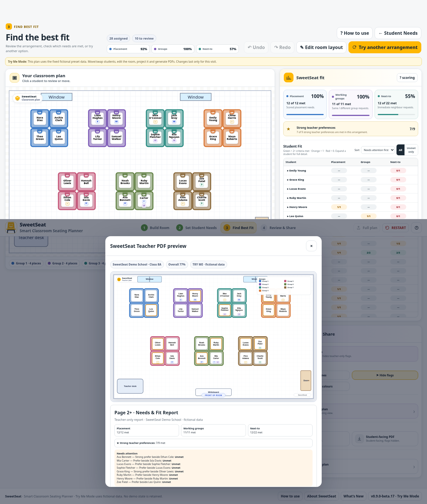Click the strong teacher preferences star icon
Viewport: 427px width, 504px height.
[288, 129]
